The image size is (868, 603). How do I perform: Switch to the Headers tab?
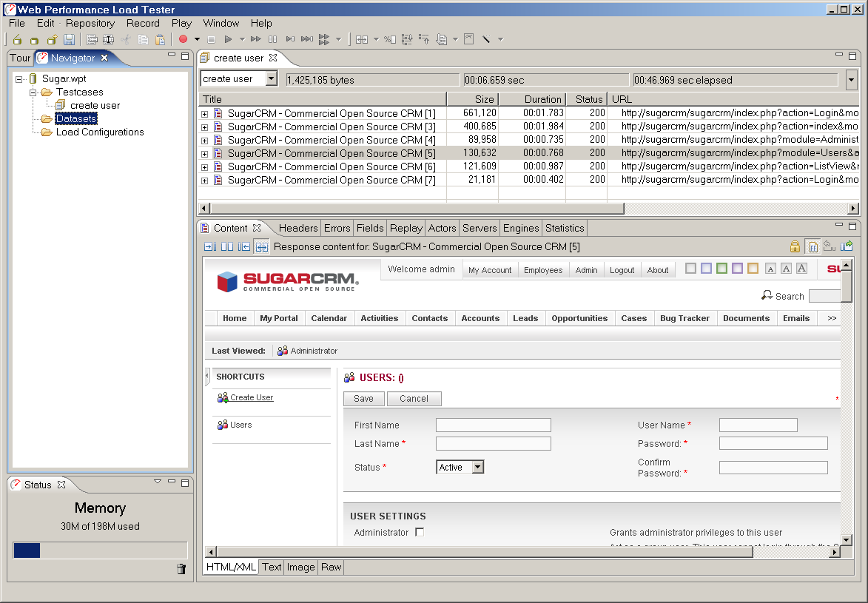tap(297, 228)
